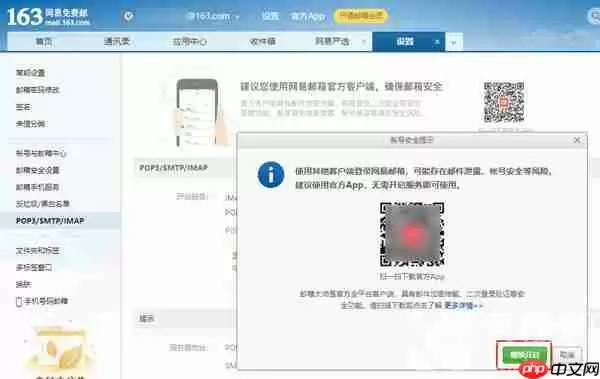Open the @163.com account dropdown arrow
Screen dimensions: 600x379
pos(238,17)
